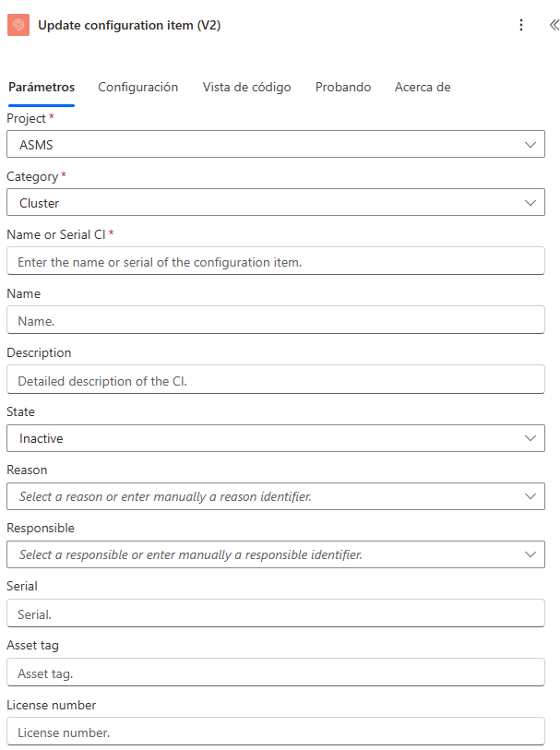Switch to the Configuración tab

coord(137,87)
